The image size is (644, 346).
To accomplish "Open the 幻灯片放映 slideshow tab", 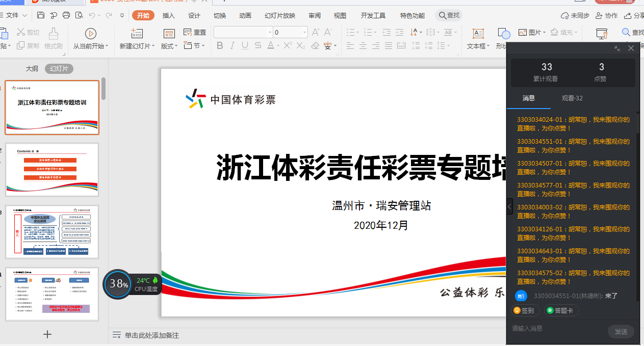I will coord(280,16).
